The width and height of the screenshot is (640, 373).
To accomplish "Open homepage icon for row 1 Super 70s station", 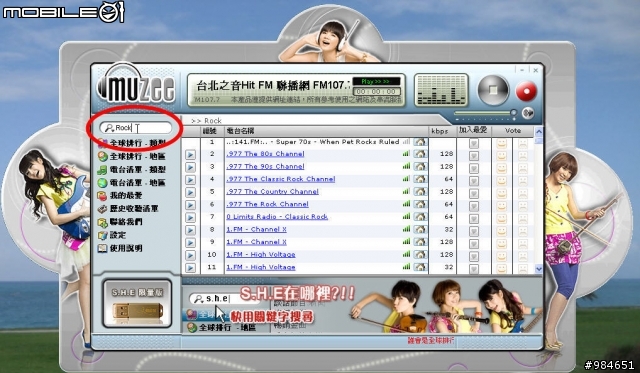I will [420, 142].
